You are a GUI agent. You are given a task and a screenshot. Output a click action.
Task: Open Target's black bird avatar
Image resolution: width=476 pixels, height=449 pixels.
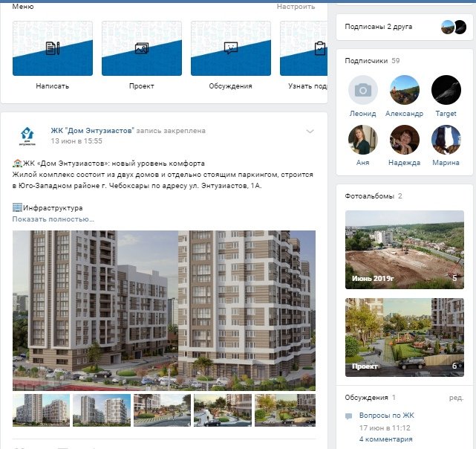pyautogui.click(x=446, y=90)
